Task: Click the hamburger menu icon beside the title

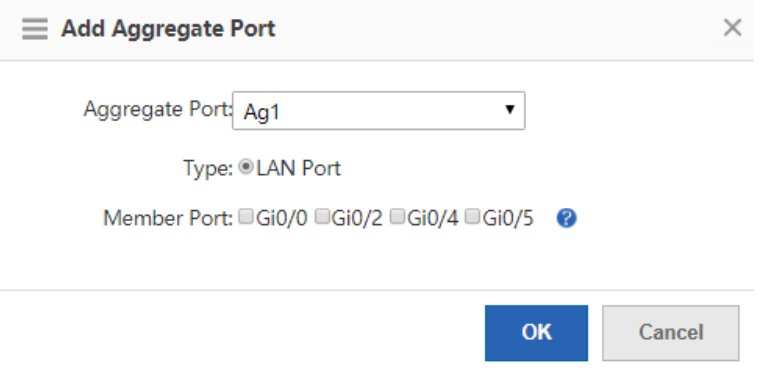Action: click(35, 29)
